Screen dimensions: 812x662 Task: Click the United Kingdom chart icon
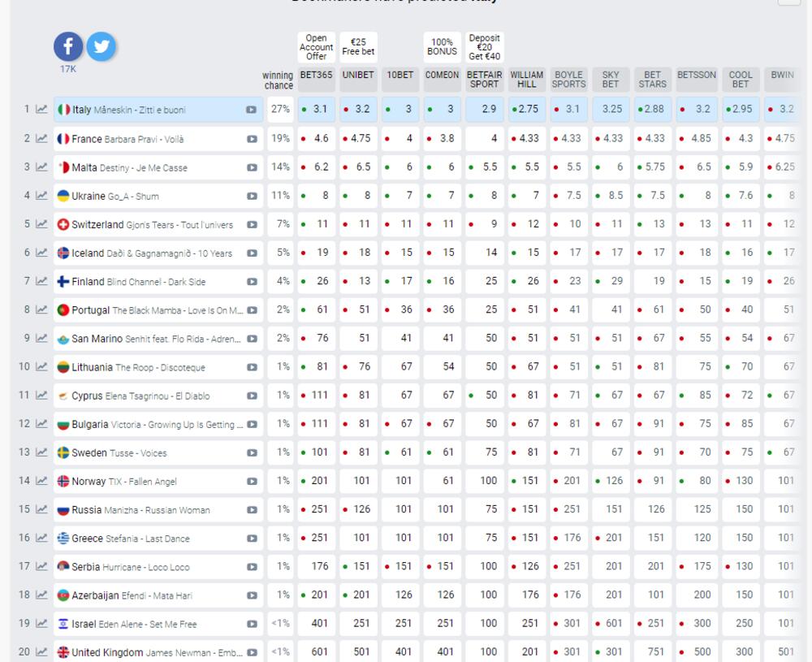click(41, 652)
